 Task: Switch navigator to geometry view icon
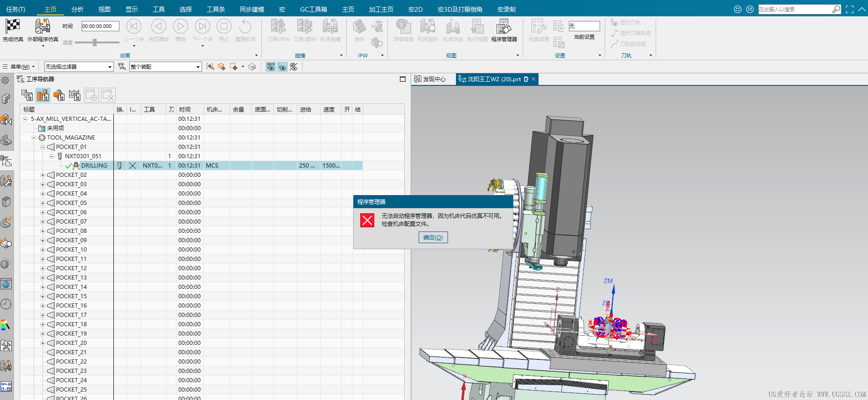tap(59, 95)
